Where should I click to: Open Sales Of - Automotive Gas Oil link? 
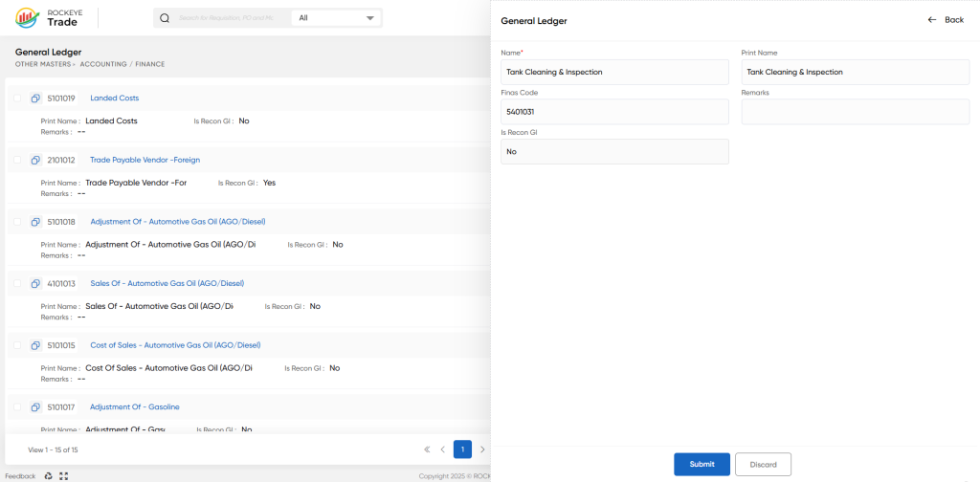click(x=167, y=283)
